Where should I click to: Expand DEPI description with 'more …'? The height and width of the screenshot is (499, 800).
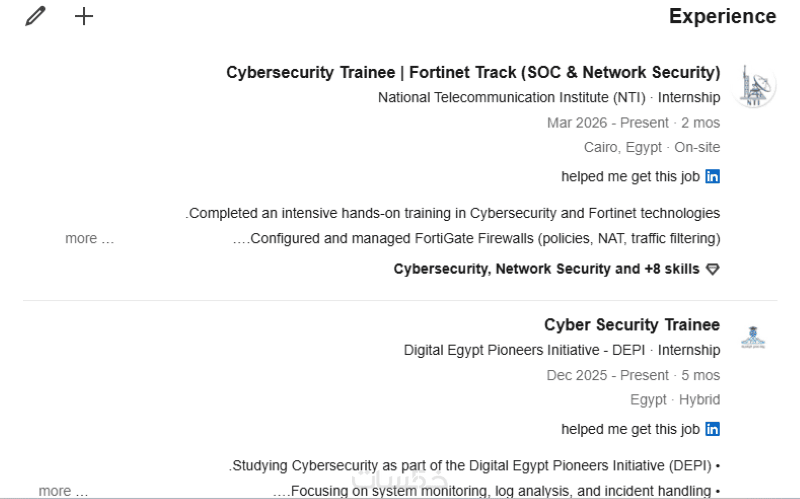[x=63, y=491]
